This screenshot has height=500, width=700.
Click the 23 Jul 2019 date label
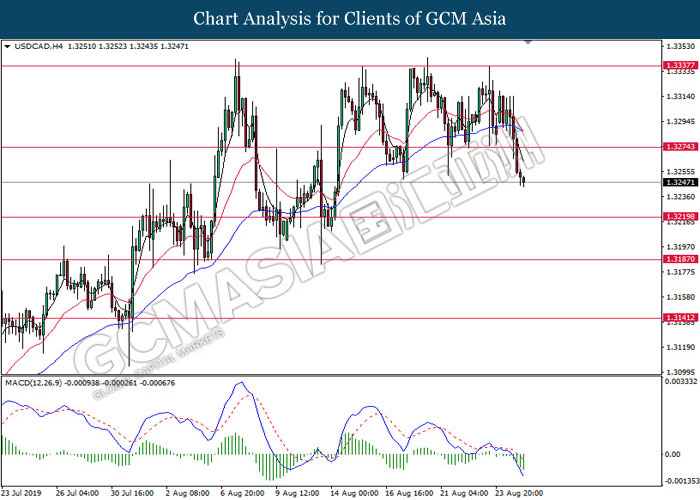[21, 493]
